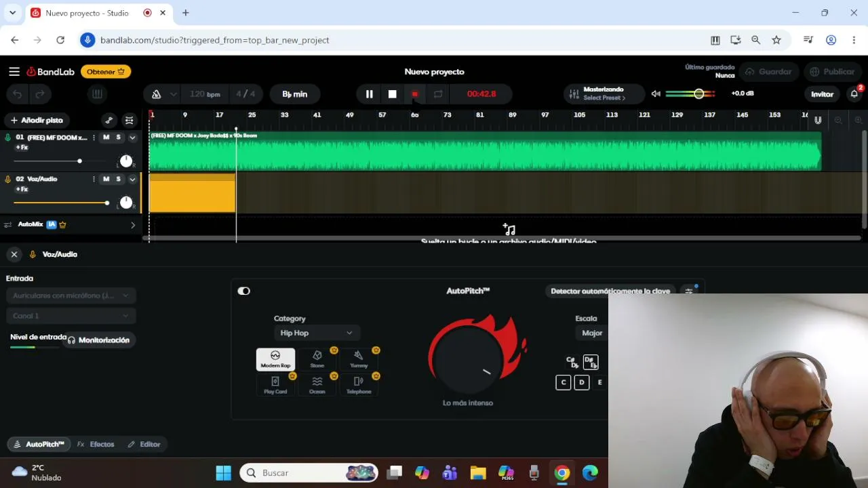Edit the 120 bpm tempo field

[205, 94]
